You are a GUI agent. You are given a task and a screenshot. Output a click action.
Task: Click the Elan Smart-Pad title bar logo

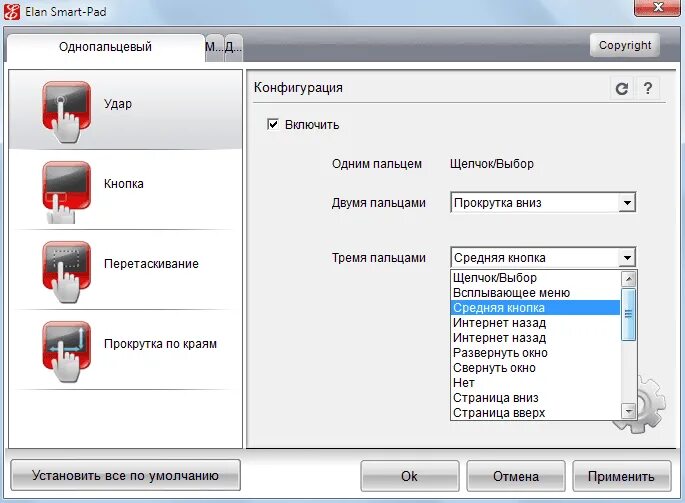coord(12,11)
